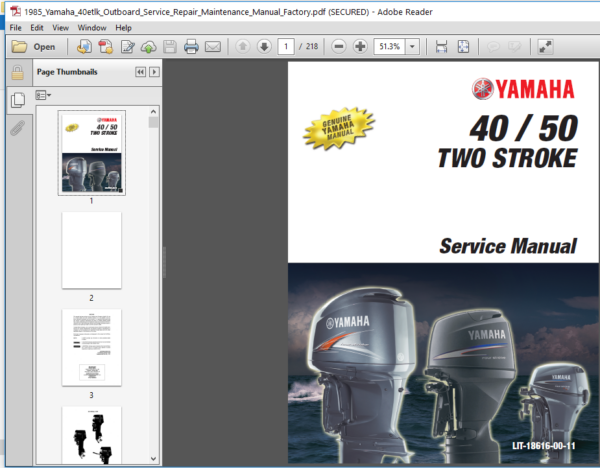Click the security padlock icon

point(18,72)
